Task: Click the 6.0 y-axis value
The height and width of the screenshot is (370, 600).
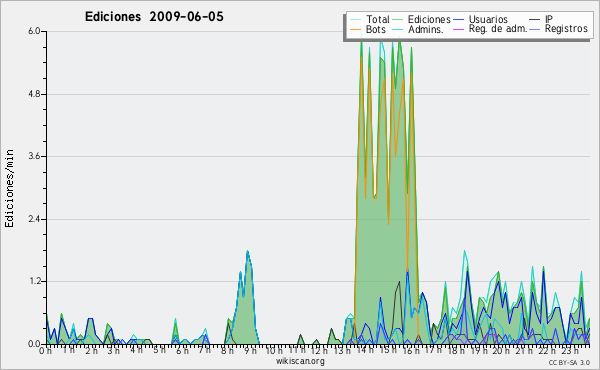Action: pos(34,31)
